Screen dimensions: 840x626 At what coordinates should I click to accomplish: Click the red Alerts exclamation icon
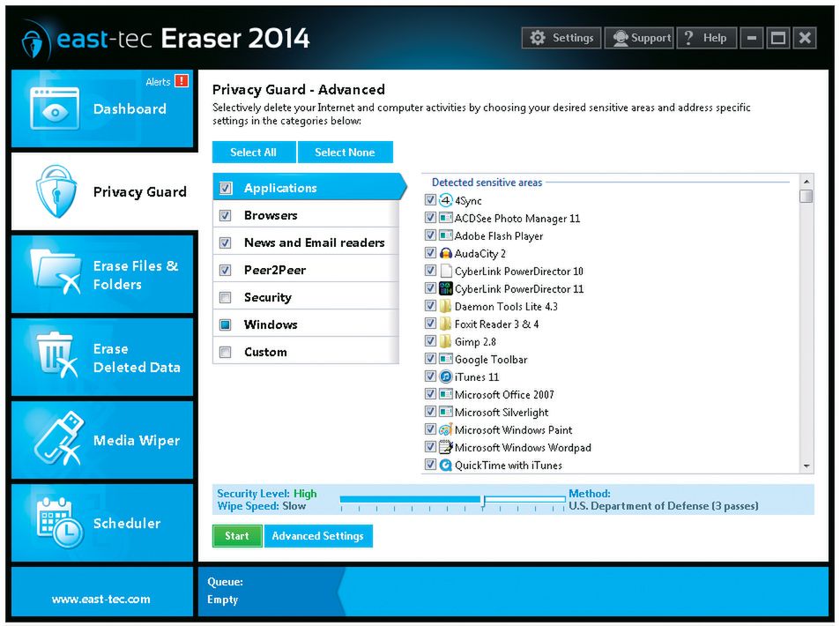[182, 81]
